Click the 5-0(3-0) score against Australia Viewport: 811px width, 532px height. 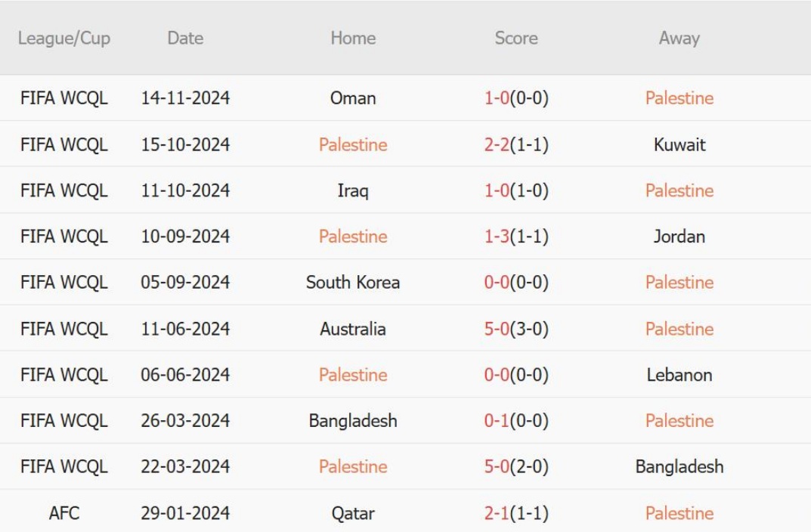coord(516,329)
